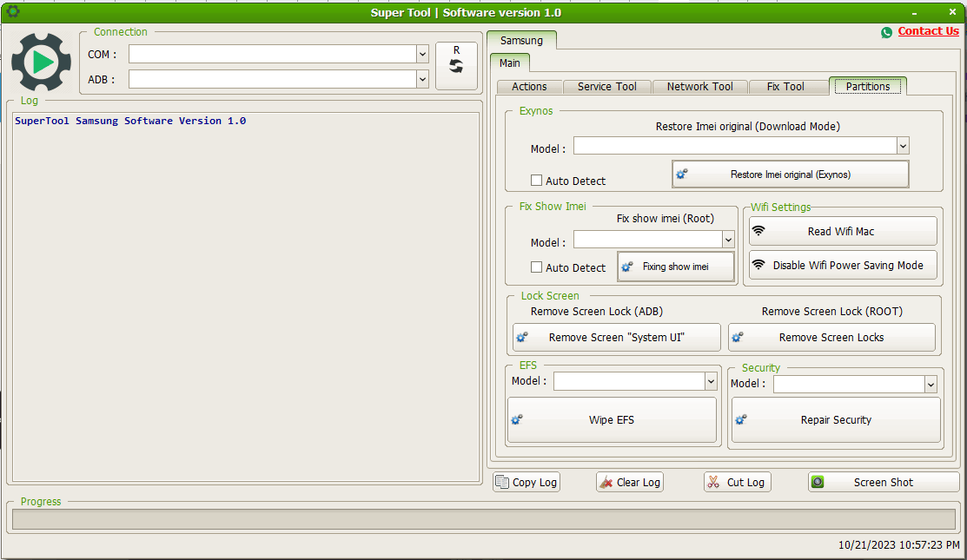Open the Fix Tool tab

(788, 86)
